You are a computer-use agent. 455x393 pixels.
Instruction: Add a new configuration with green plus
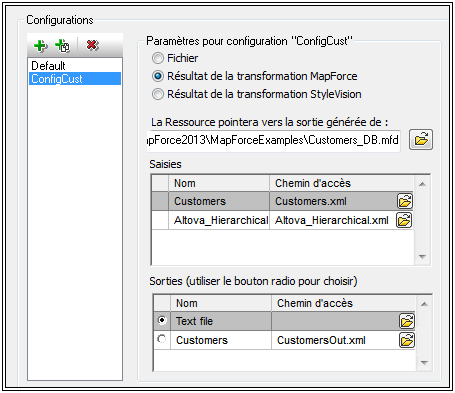(41, 46)
